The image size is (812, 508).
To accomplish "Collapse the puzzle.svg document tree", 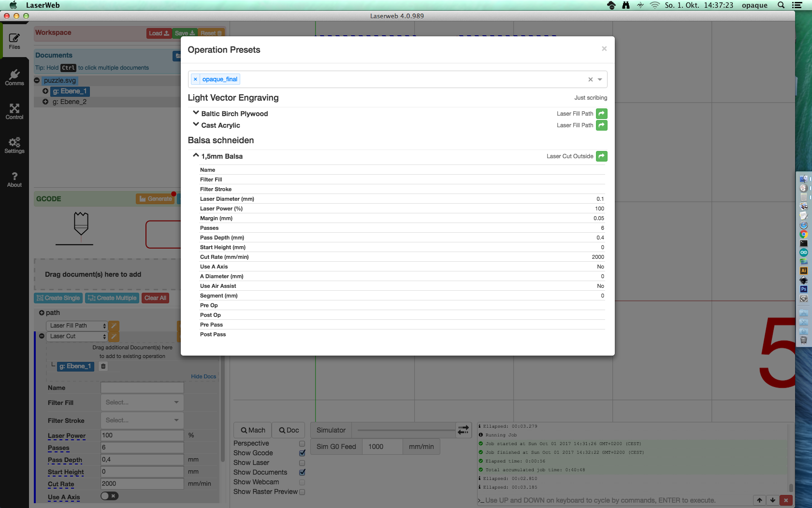I will pos(37,80).
